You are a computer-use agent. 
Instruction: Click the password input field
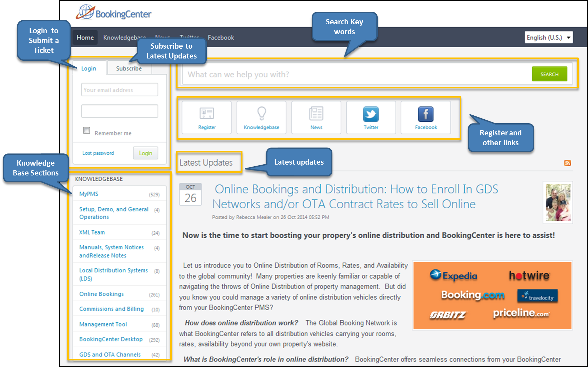119,111
